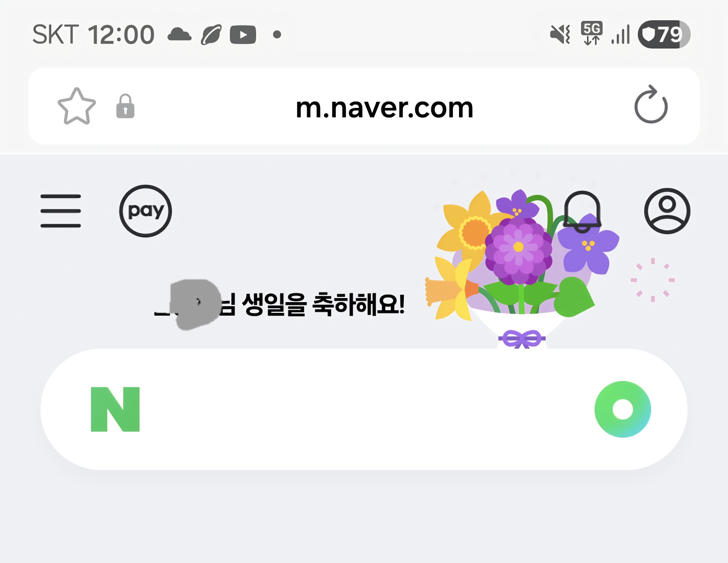728x563 pixels.
Task: Click inside the Naver search field
Action: [364, 409]
